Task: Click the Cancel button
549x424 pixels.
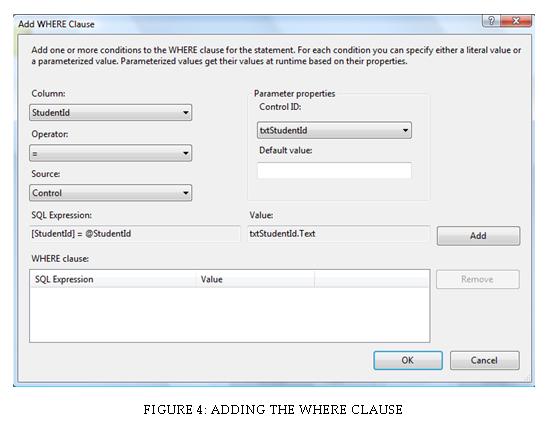Action: click(485, 360)
